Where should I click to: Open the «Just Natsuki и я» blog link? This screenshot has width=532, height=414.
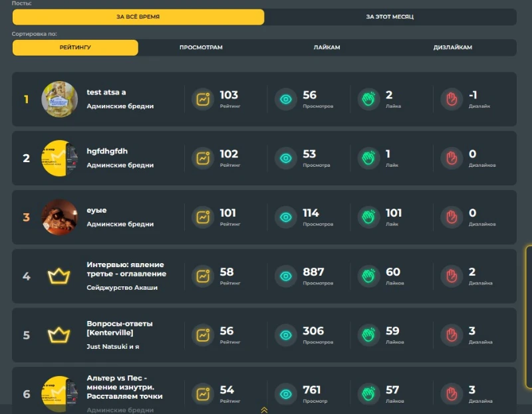pos(113,346)
